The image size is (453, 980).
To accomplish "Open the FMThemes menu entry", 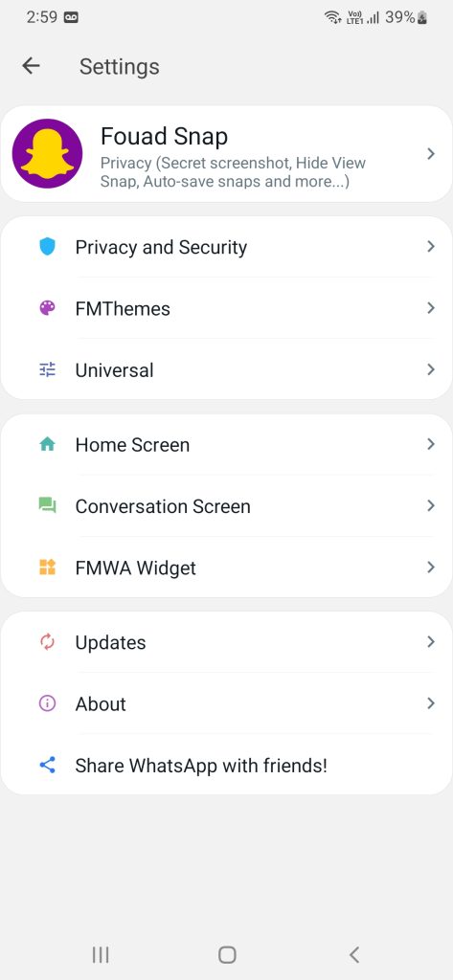I will click(x=226, y=308).
